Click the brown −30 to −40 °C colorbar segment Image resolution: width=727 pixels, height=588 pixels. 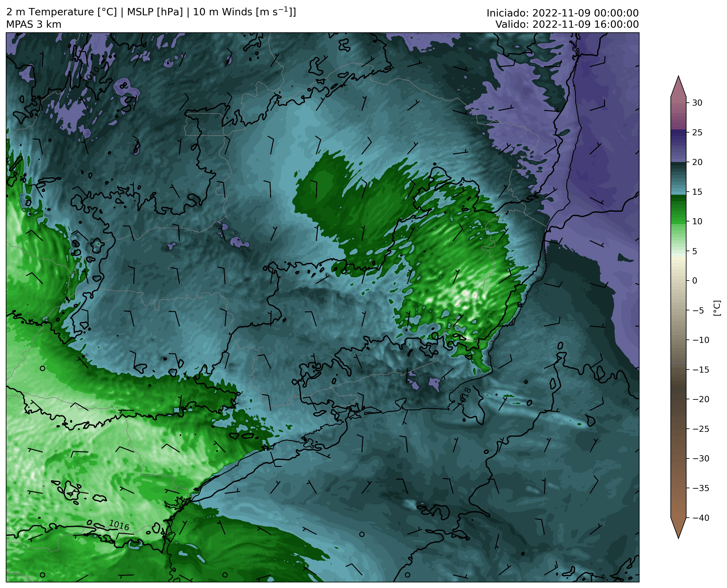678,488
